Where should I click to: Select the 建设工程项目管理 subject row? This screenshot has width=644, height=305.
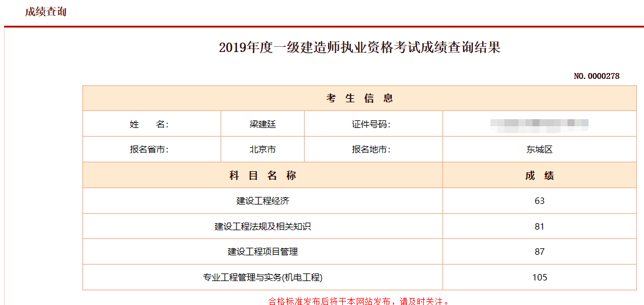[262, 252]
